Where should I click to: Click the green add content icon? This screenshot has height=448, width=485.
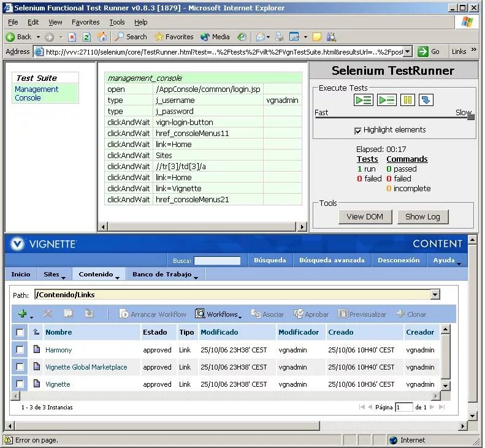click(23, 314)
